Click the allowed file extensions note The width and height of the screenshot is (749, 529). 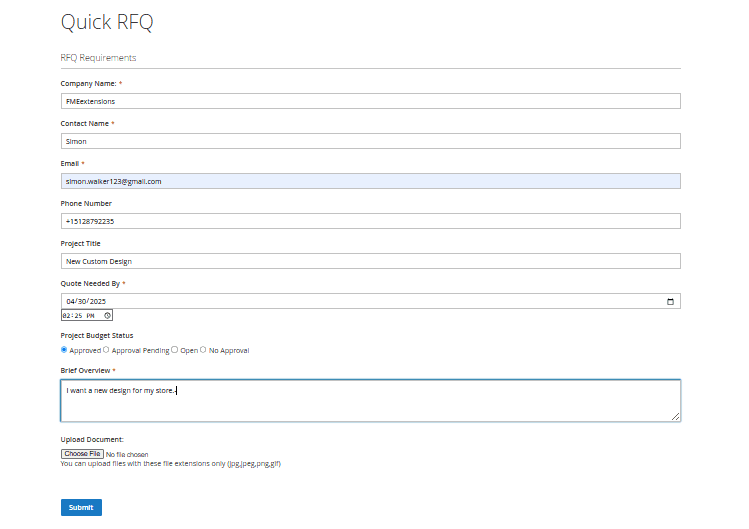[x=171, y=464]
